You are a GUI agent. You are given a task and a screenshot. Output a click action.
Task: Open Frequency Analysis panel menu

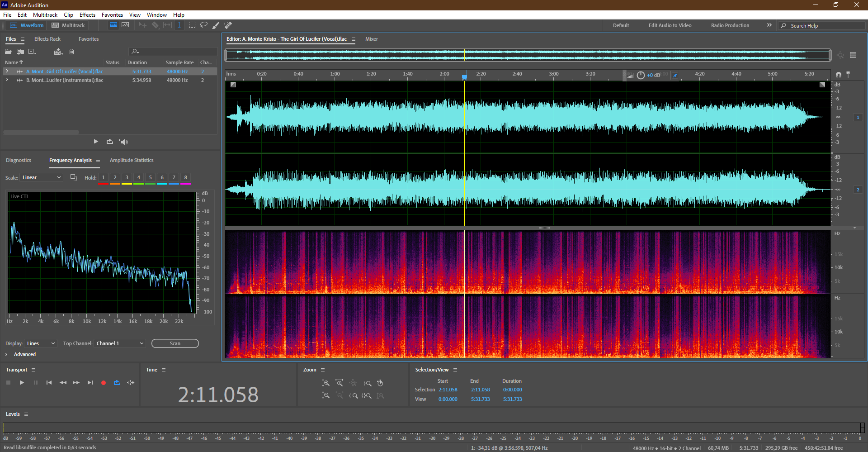click(x=98, y=160)
